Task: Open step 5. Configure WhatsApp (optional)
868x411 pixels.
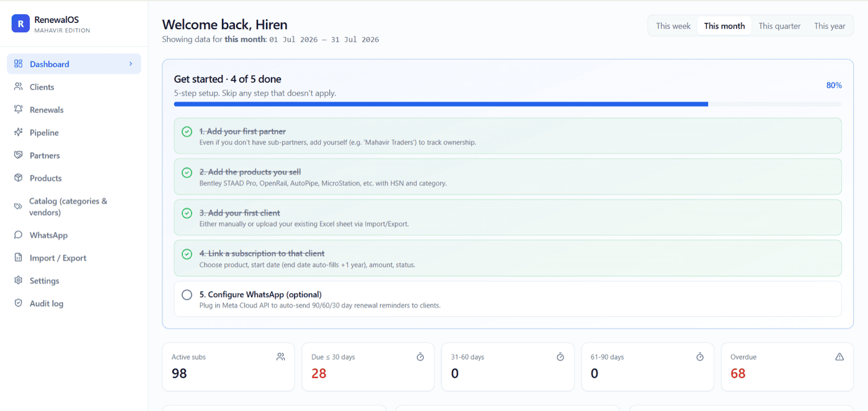Action: pos(508,299)
